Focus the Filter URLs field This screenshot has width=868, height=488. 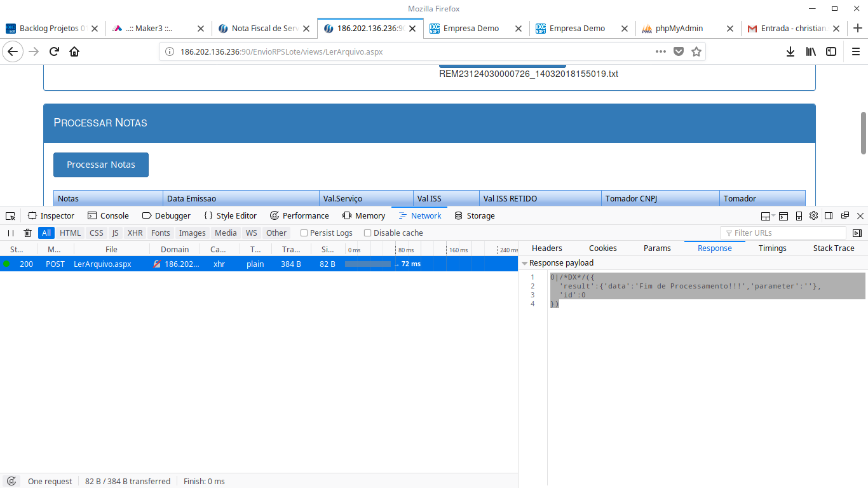pos(783,233)
